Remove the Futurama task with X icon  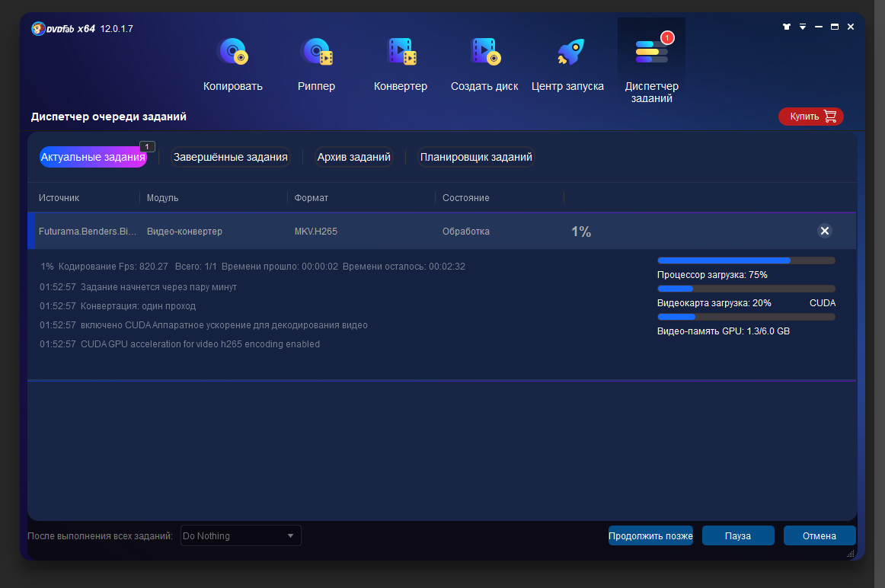point(824,231)
